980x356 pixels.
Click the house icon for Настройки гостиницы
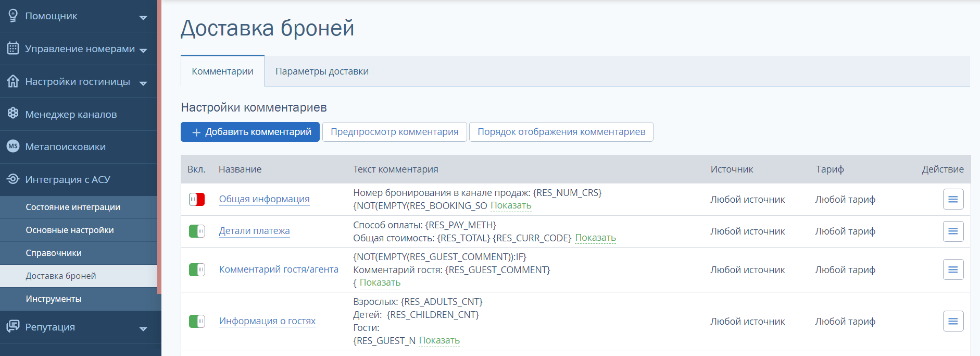13,81
